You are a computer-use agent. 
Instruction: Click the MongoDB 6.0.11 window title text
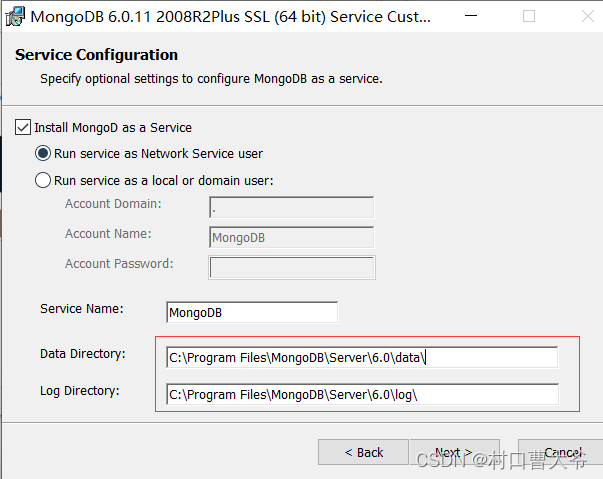pos(230,17)
